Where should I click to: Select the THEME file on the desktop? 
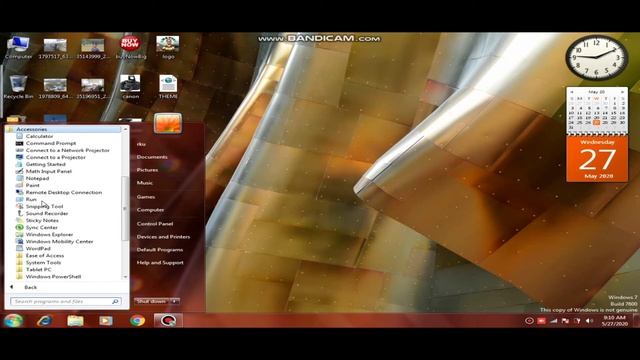click(x=168, y=87)
